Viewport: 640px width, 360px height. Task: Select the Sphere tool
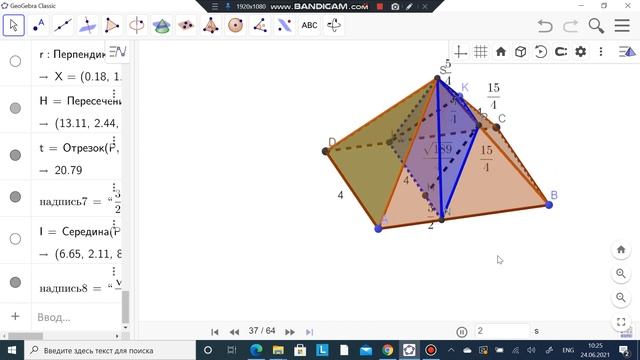(236, 25)
